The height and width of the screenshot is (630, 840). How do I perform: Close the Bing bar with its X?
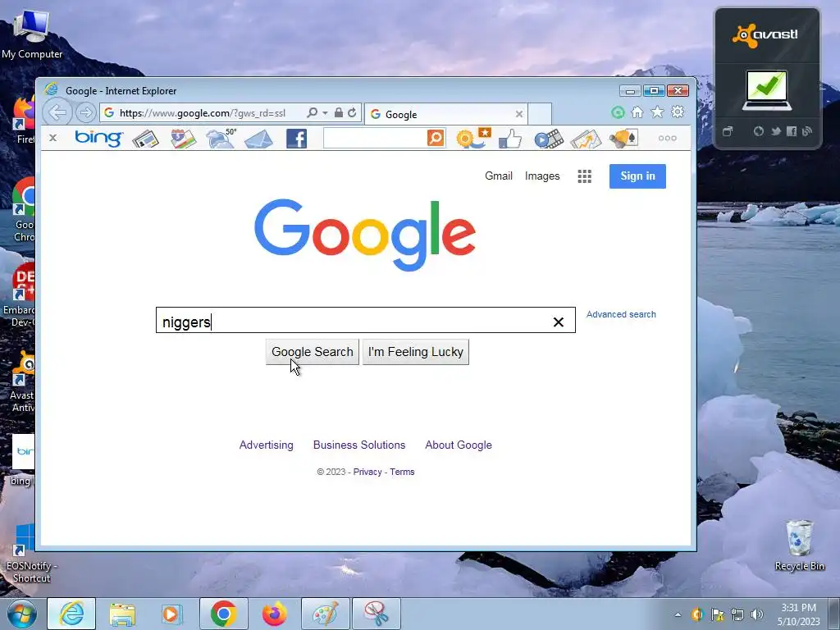(52, 138)
